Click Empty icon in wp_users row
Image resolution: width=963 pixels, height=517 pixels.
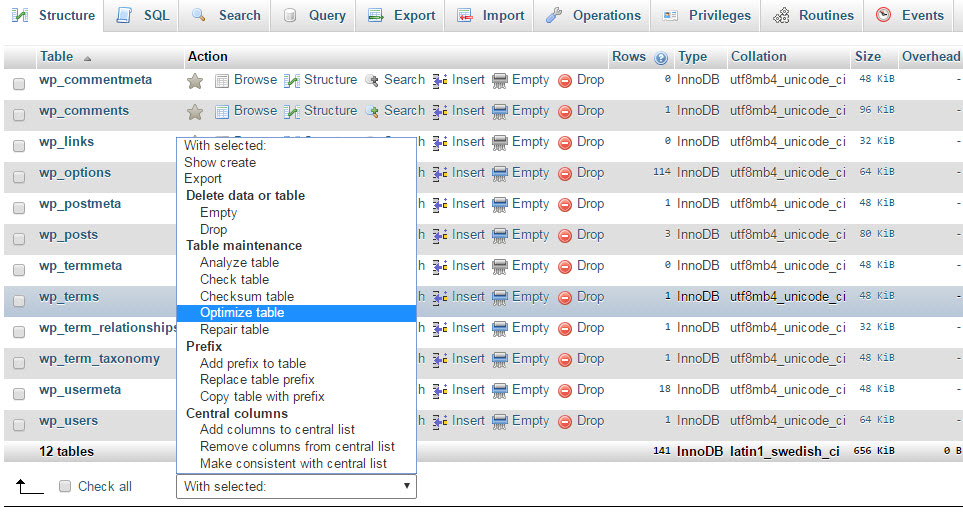pos(500,421)
